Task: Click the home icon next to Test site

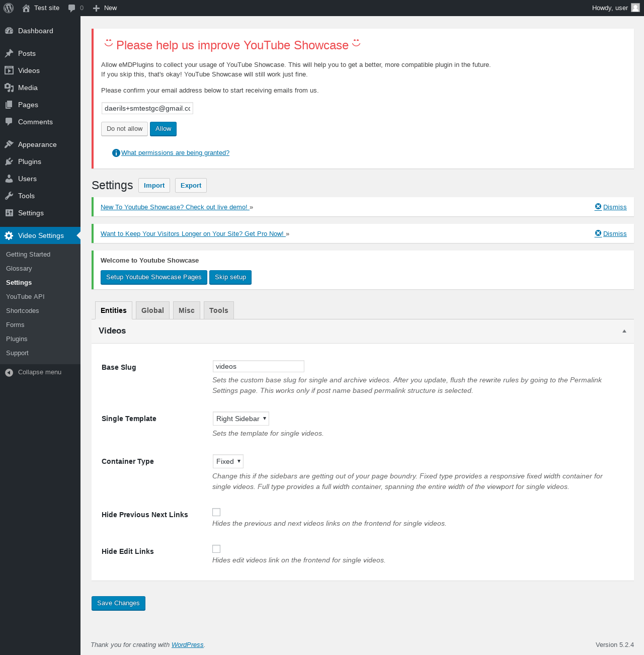Action: (26, 8)
